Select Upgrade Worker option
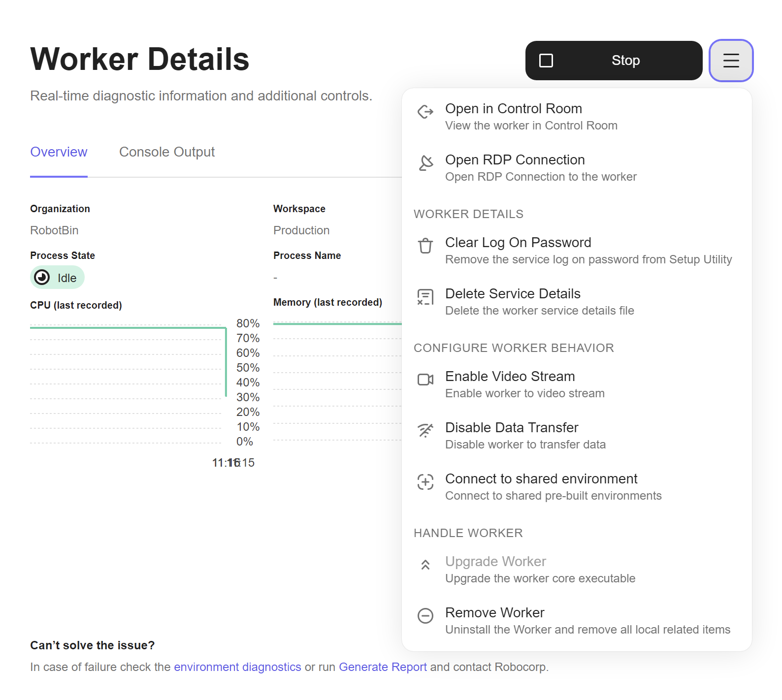Screen dimensions: 782x700 (x=577, y=569)
